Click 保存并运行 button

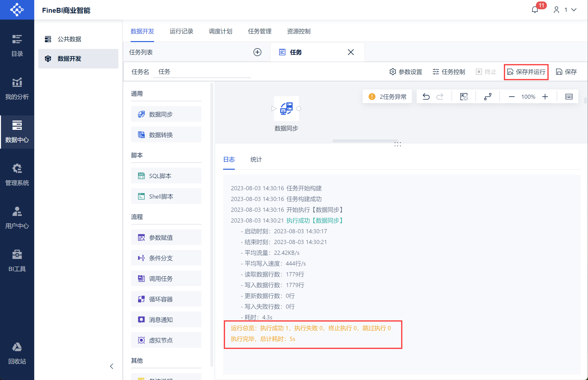point(526,72)
